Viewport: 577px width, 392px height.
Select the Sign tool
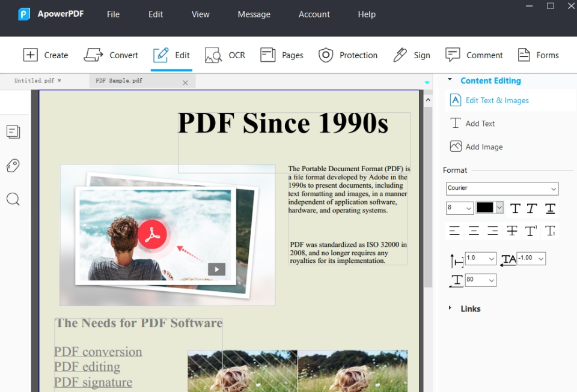(x=412, y=55)
